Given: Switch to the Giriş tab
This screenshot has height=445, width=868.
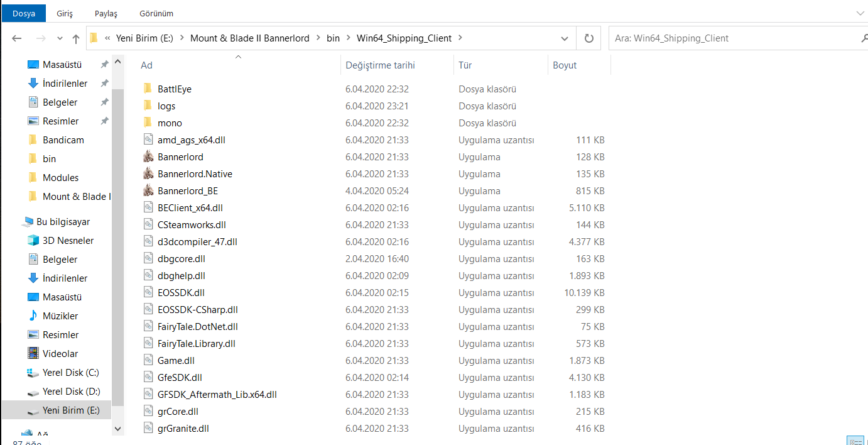Looking at the screenshot, I should coord(65,13).
